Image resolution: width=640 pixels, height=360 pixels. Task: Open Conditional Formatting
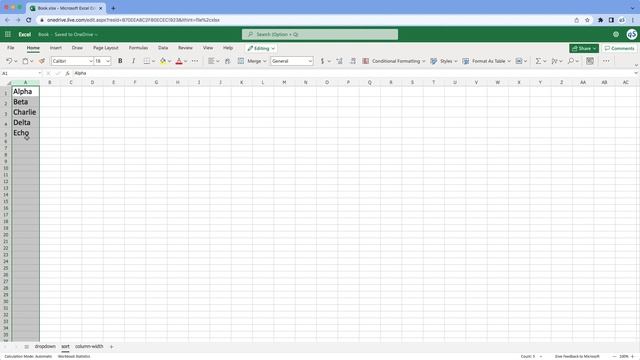point(394,61)
